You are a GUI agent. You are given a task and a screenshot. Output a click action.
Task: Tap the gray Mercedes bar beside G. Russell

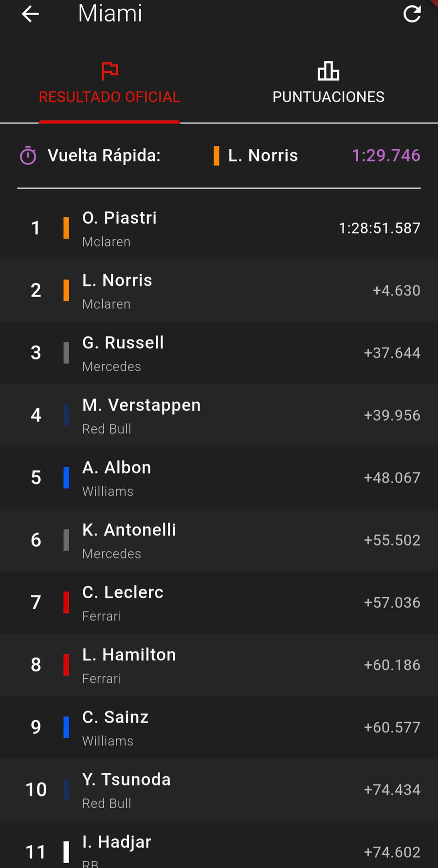66,353
